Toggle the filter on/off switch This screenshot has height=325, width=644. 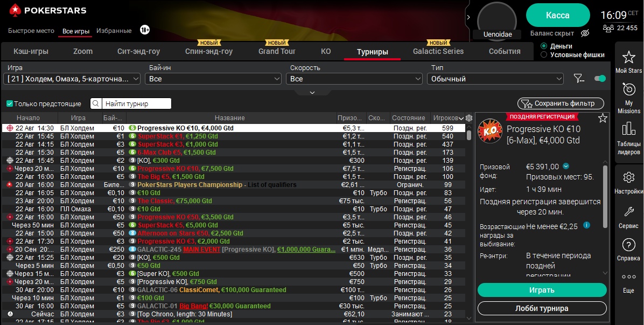pyautogui.click(x=600, y=79)
